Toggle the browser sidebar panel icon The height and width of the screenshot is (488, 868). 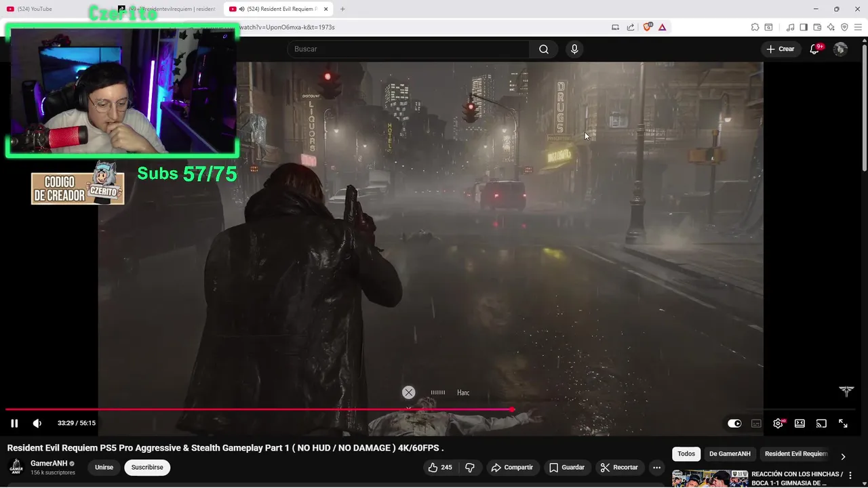tap(804, 27)
